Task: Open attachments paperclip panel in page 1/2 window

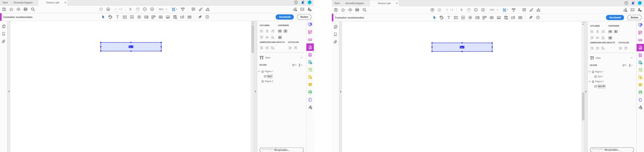Action: (x=4, y=42)
